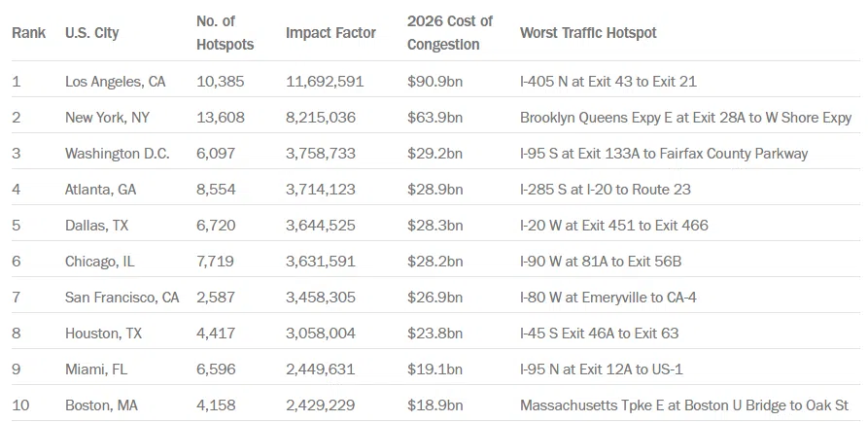Click the Rank column header

(x=28, y=33)
